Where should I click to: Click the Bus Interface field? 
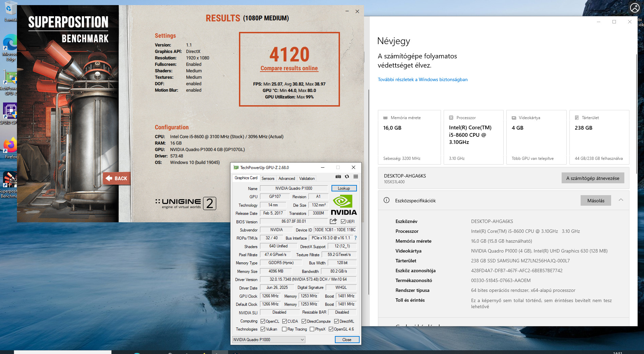[x=331, y=238]
